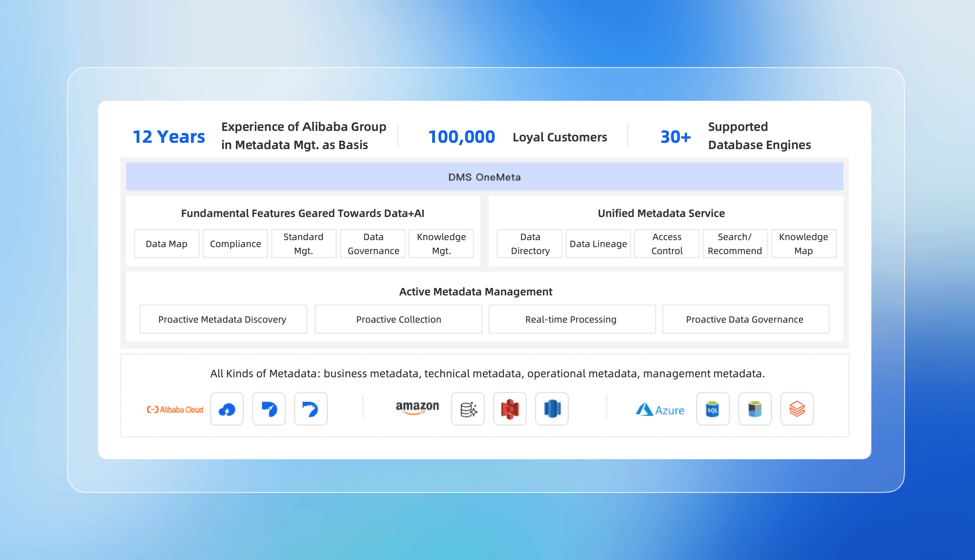Select the Data Map box

(166, 244)
